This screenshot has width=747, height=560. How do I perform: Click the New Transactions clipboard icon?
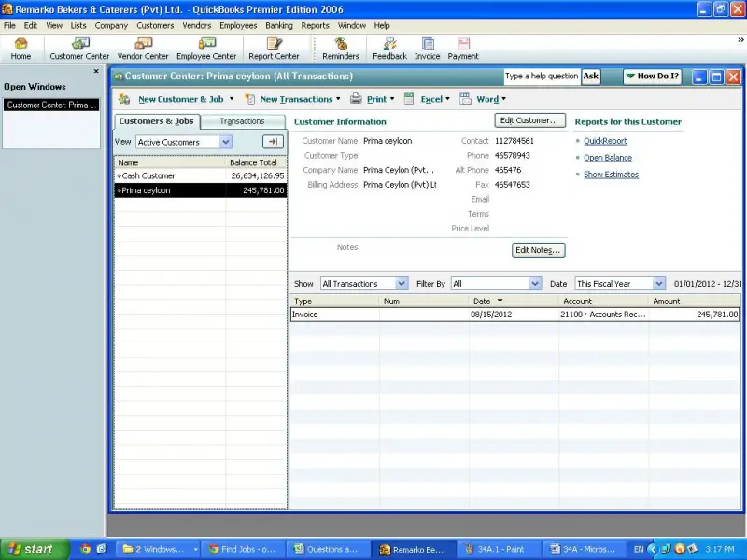[x=250, y=99]
